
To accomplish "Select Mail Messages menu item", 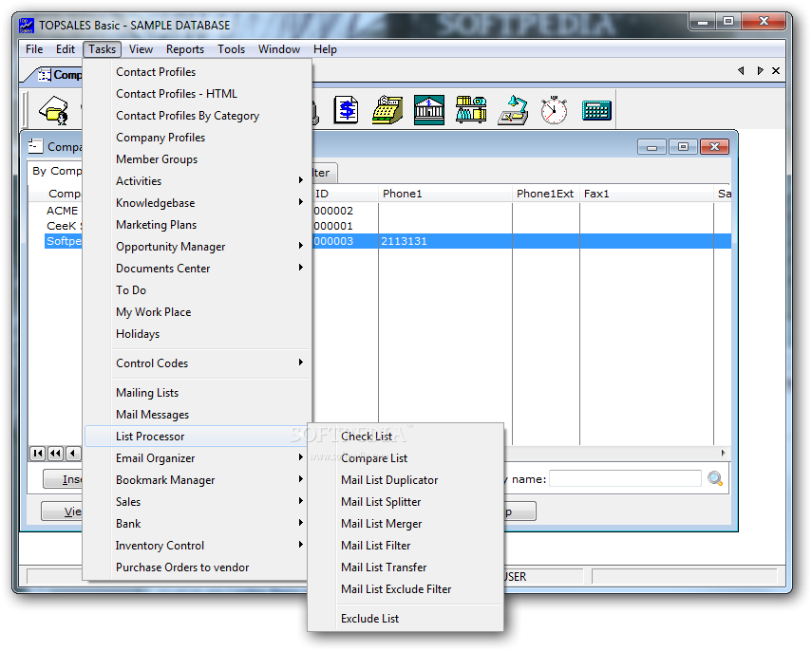I will tap(198, 415).
